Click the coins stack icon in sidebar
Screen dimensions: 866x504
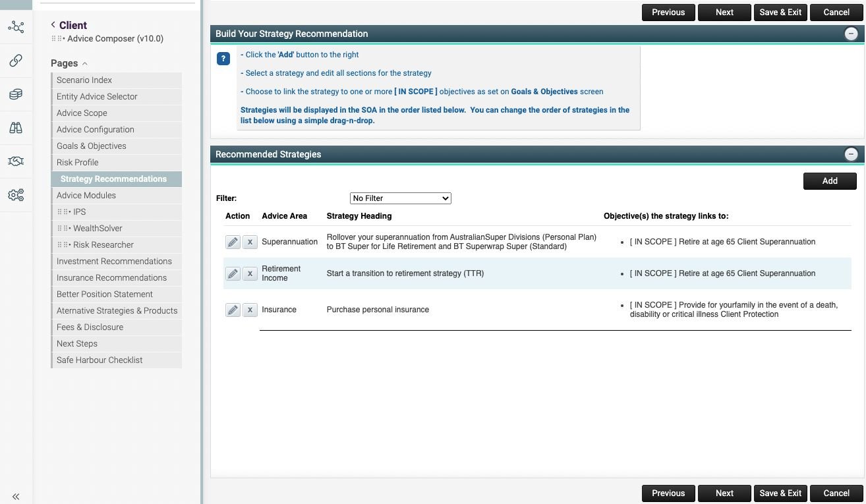(16, 95)
